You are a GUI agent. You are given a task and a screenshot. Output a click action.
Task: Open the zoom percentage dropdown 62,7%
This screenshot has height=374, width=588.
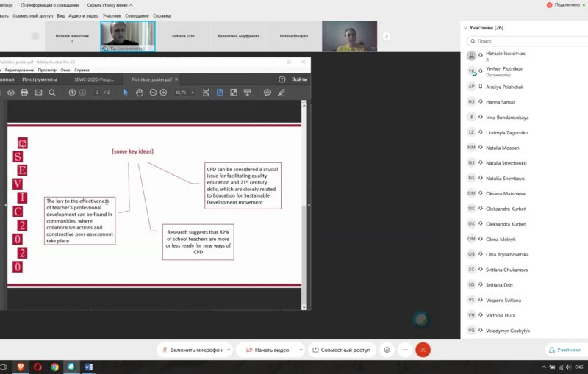click(x=184, y=93)
